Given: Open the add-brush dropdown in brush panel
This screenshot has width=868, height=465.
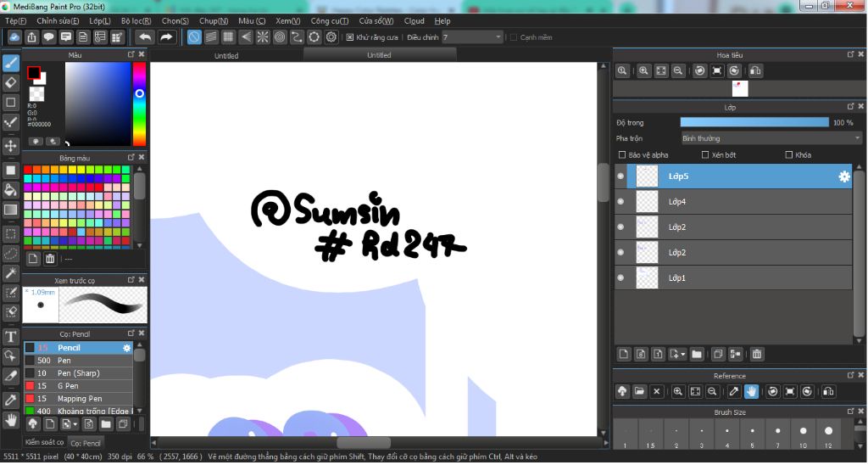Looking at the screenshot, I should pyautogui.click(x=70, y=424).
